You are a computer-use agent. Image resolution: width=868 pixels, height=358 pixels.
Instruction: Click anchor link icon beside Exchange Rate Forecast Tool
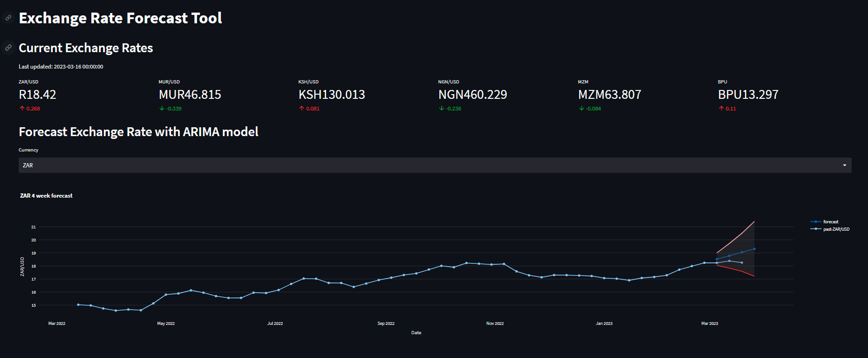[8, 18]
